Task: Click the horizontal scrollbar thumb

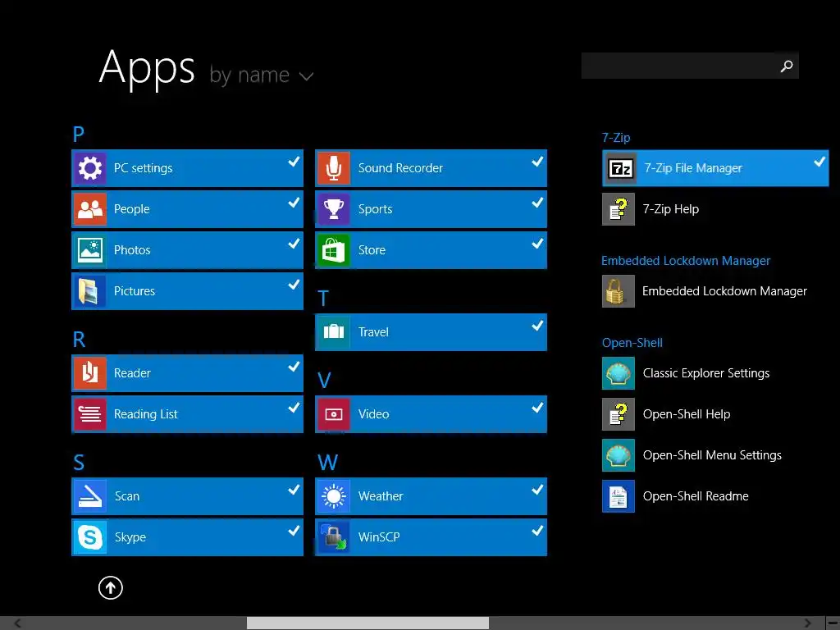Action: pos(367,623)
